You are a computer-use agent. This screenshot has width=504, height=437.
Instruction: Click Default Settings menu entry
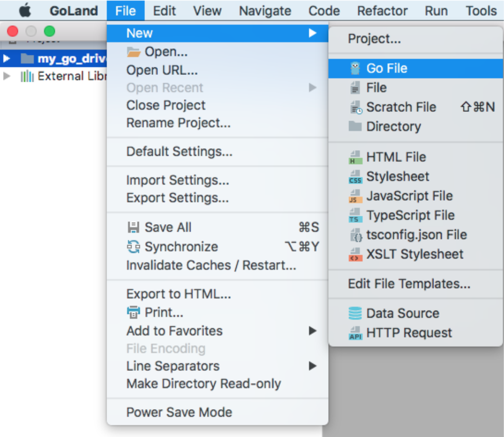179,151
